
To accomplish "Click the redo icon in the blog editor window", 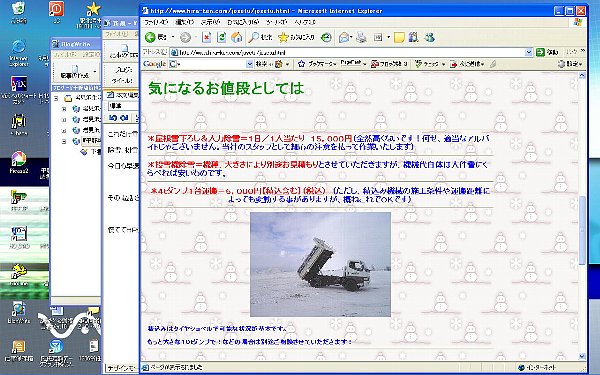I will tap(124, 118).
